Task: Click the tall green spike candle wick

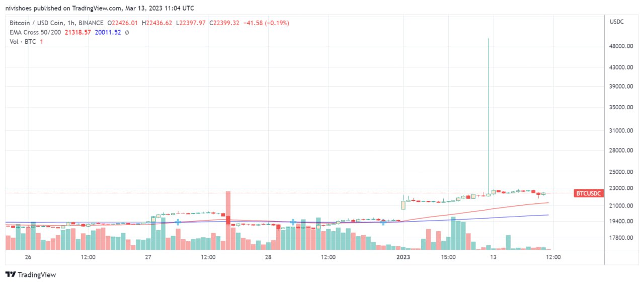Action: 489,116
